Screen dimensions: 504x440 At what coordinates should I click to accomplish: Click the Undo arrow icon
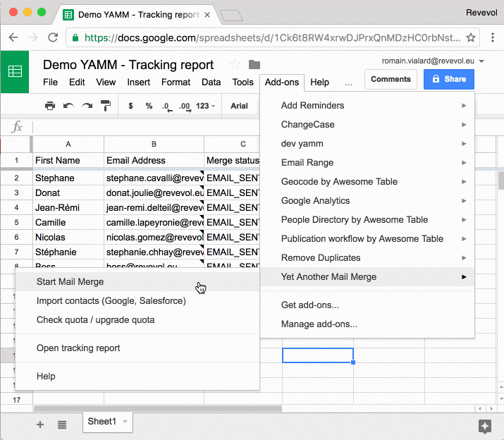click(x=68, y=106)
